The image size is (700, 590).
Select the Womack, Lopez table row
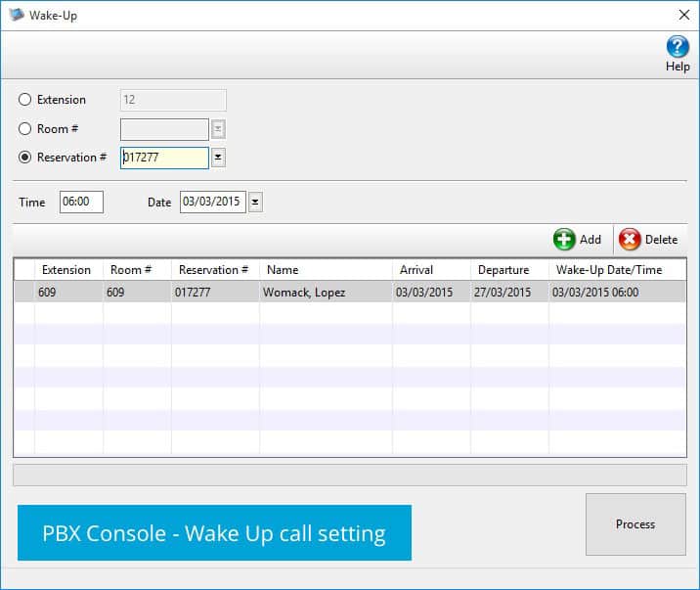(303, 293)
